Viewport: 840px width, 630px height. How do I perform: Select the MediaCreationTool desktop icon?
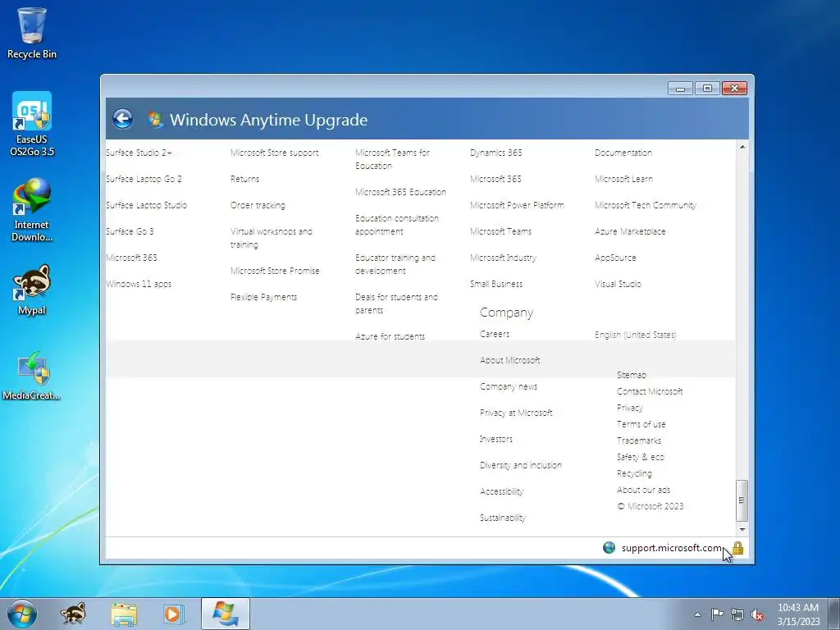pos(32,376)
